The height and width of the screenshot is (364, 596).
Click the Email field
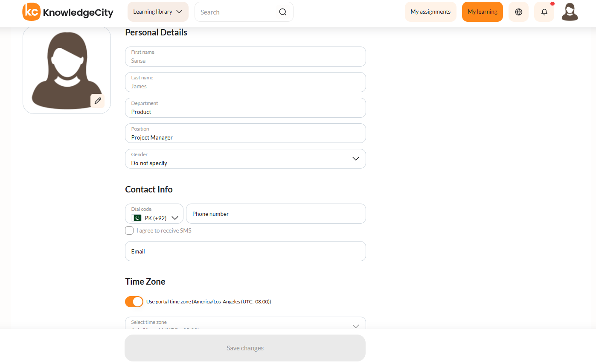[245, 251]
